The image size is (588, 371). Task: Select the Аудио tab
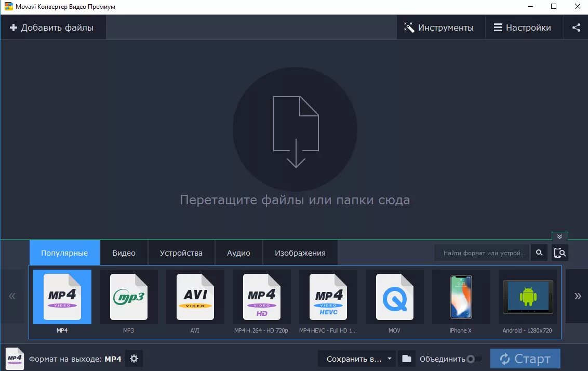click(238, 253)
